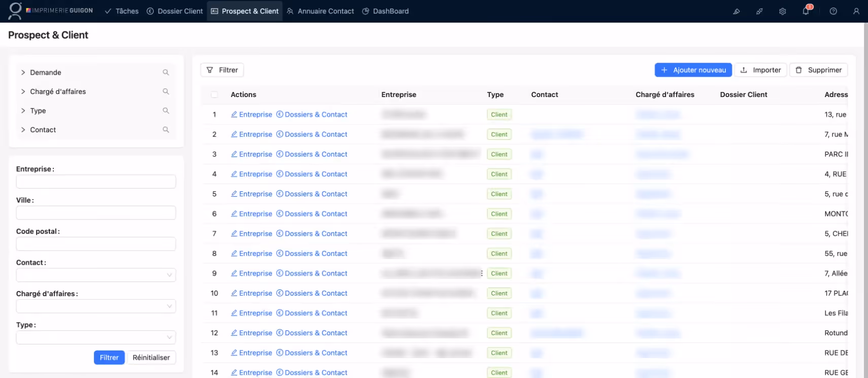The width and height of the screenshot is (868, 378).
Task: Click address cell "13, rue" in row 1
Action: point(836,114)
